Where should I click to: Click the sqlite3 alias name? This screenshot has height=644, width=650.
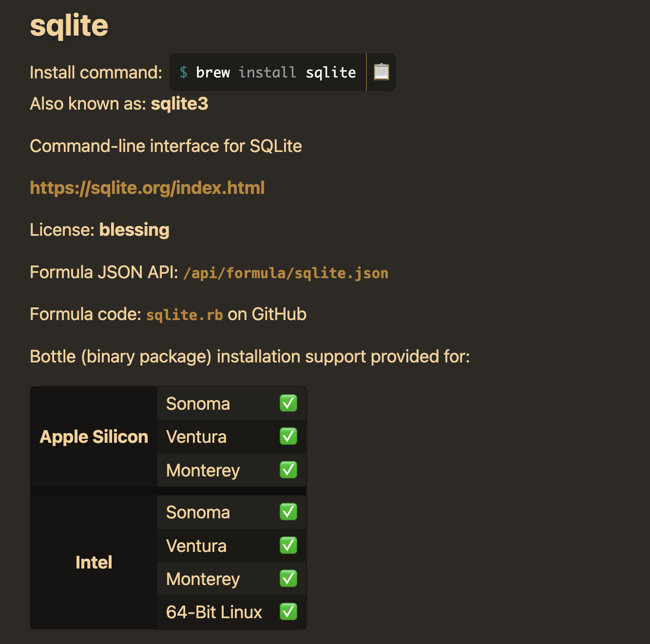click(x=179, y=104)
